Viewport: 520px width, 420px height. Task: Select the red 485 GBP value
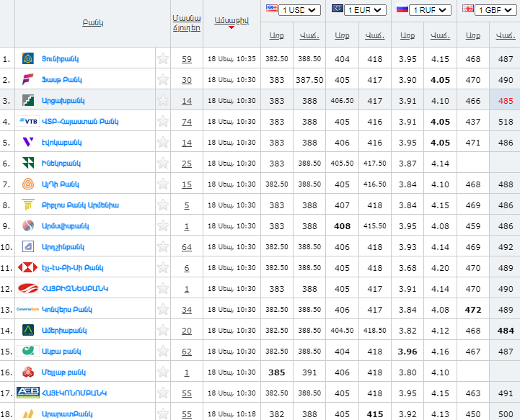(506, 101)
